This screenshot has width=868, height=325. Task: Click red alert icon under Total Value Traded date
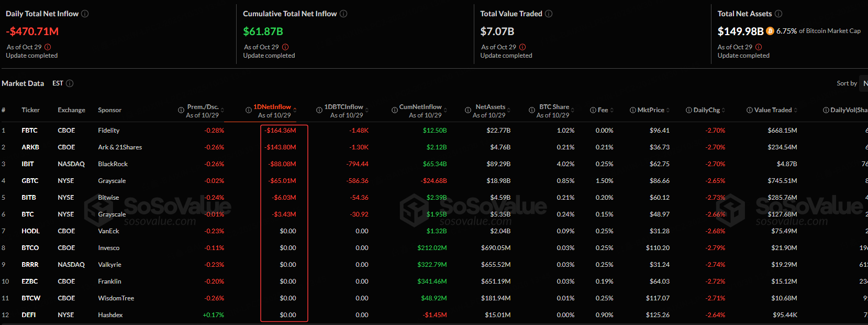(522, 47)
